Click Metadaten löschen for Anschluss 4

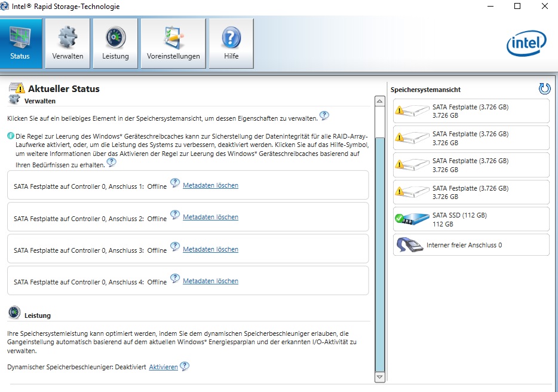[210, 281]
